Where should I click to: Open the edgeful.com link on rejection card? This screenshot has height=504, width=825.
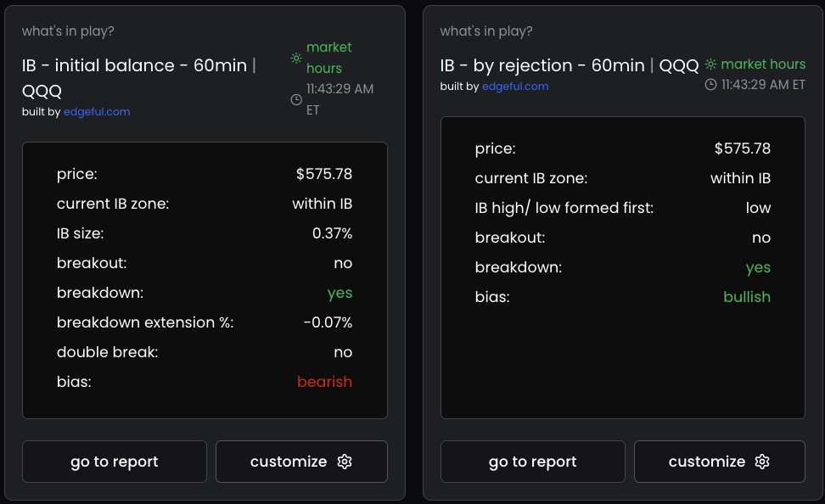pyautogui.click(x=515, y=85)
